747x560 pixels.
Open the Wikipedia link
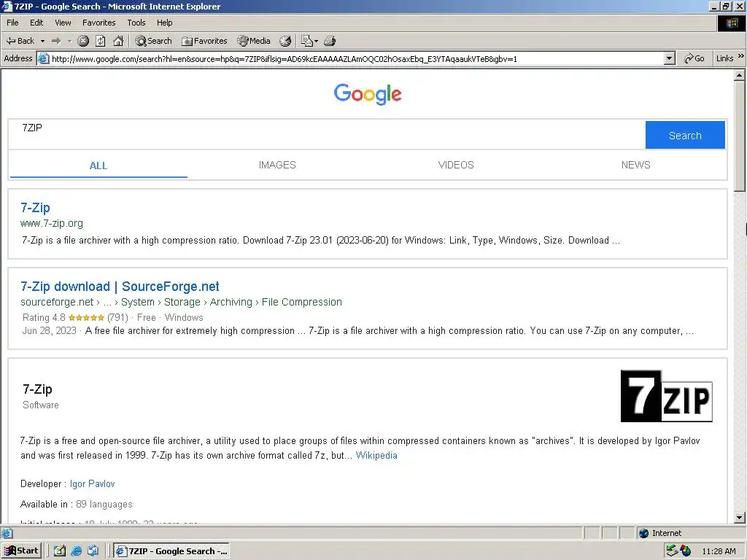[376, 455]
